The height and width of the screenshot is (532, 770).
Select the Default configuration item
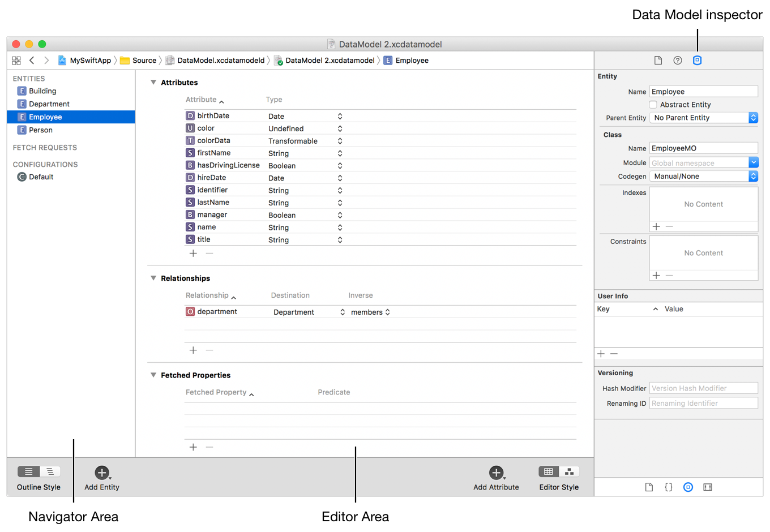41,177
